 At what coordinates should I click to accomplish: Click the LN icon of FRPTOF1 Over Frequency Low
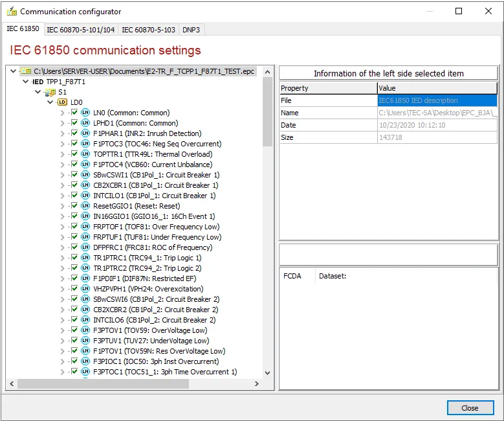(85, 227)
